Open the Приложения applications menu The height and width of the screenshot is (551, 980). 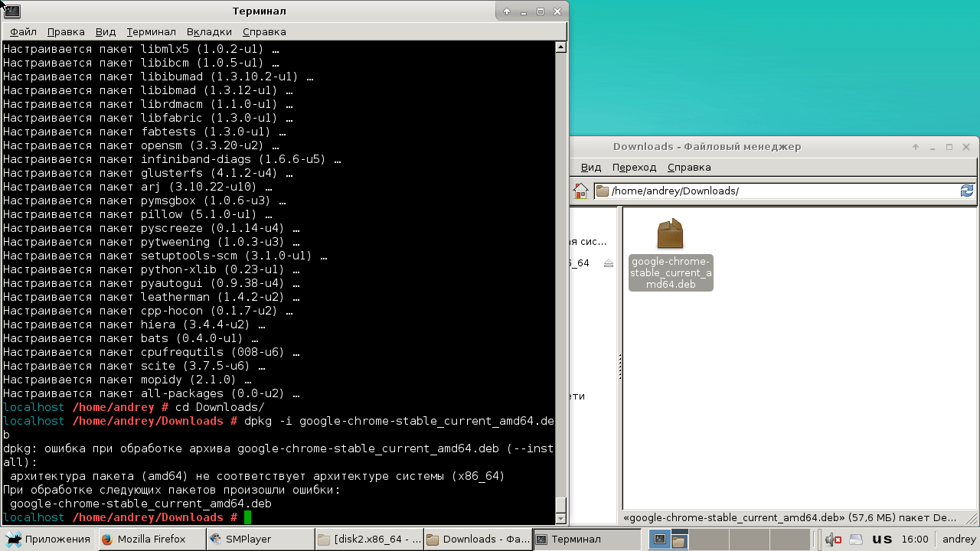[47, 540]
